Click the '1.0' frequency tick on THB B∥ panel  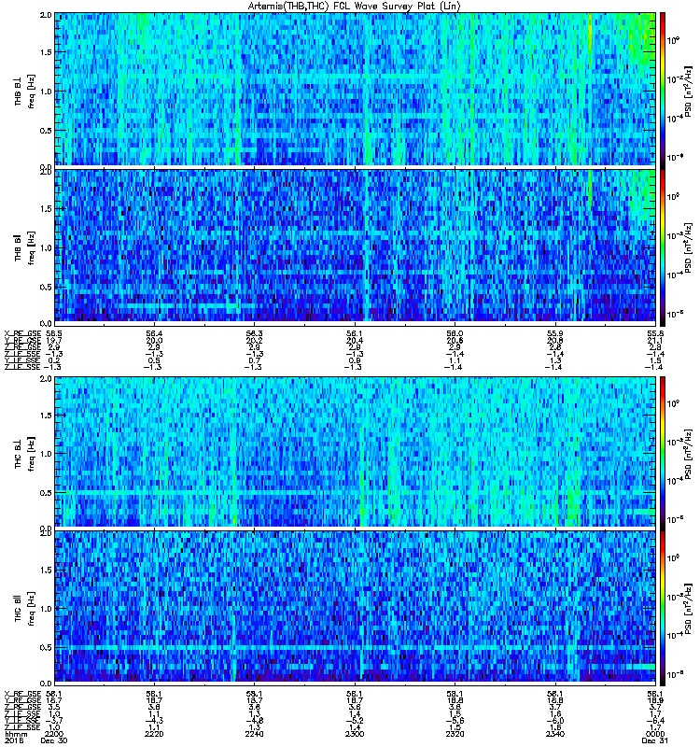46,248
